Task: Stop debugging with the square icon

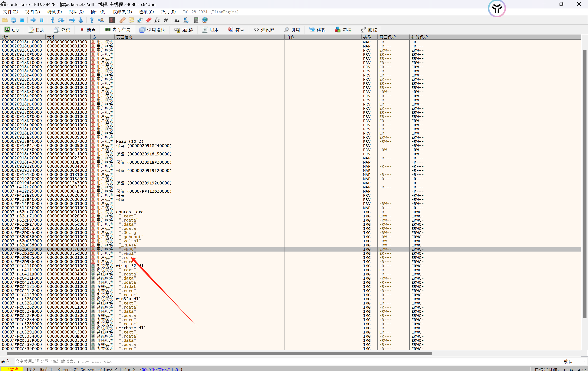Action: [22, 20]
